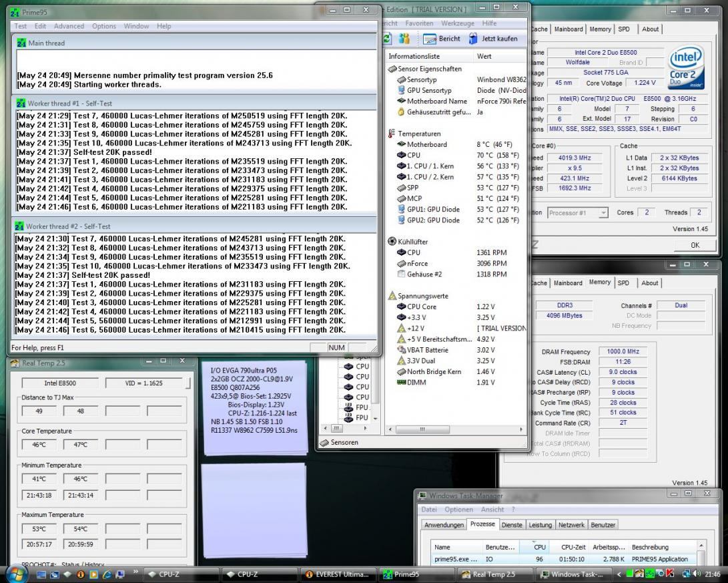Click the Real Temp title bar icon
Viewport: 728px width, 583px height.
click(15, 363)
